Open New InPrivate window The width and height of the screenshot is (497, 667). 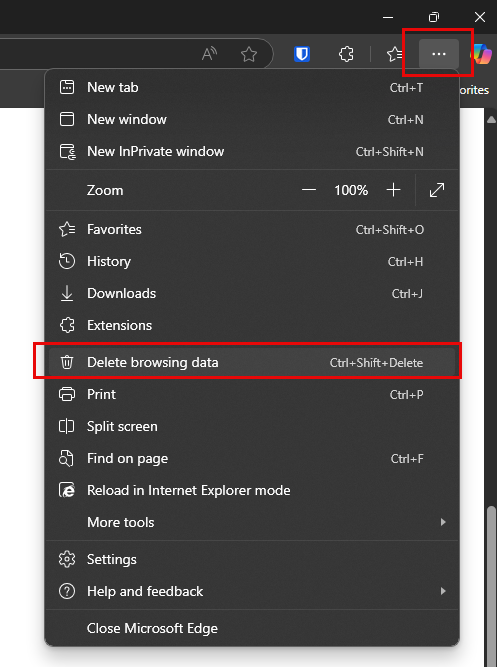pyautogui.click(x=252, y=151)
